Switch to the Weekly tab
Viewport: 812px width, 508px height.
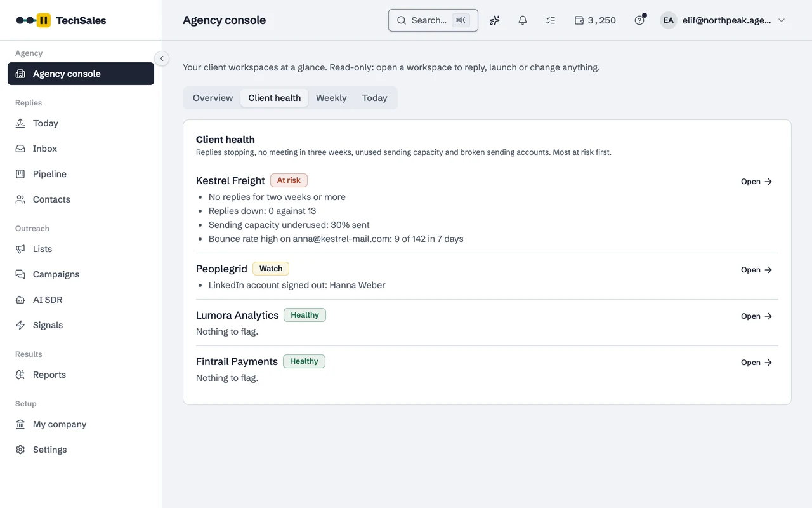[331, 98]
